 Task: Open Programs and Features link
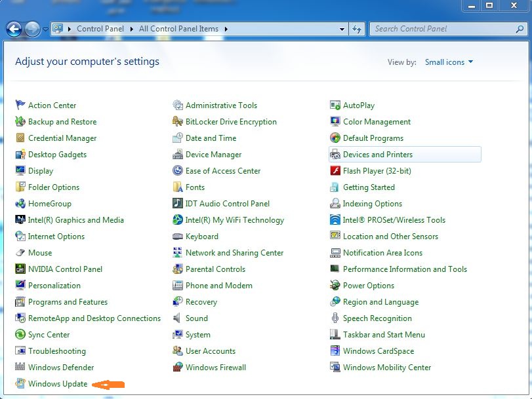pyautogui.click(x=68, y=302)
